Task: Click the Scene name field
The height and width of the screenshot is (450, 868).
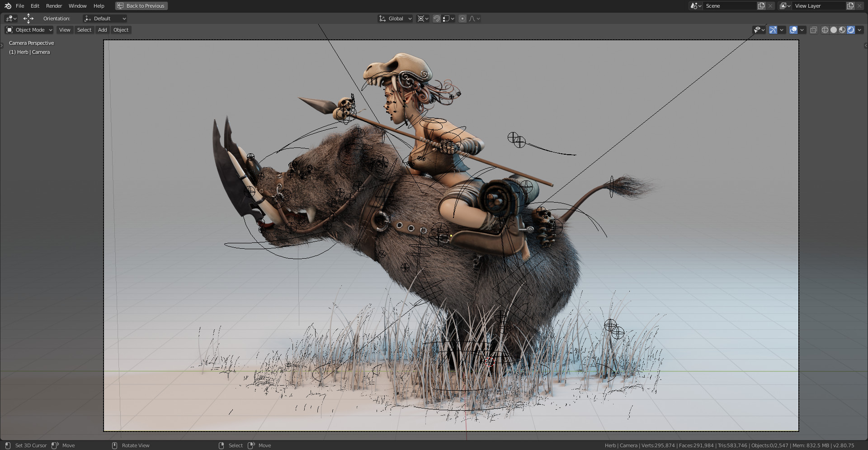Action: [730, 6]
